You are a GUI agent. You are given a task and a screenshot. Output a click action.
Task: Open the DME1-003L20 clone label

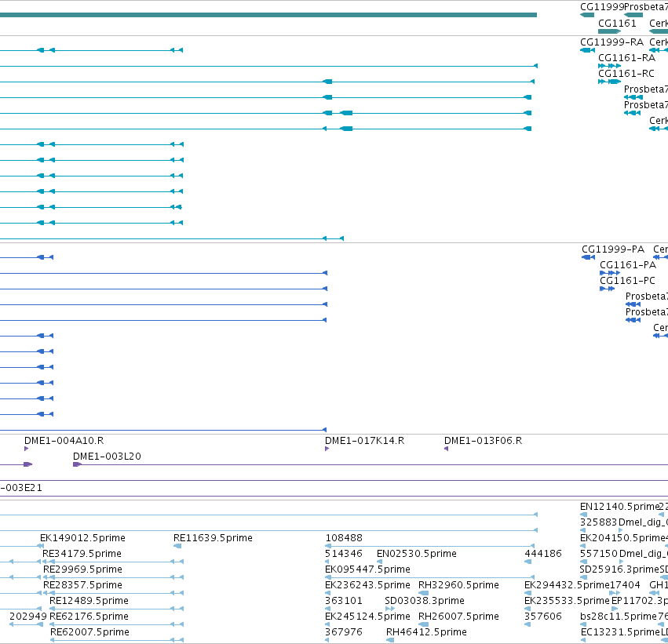click(x=107, y=457)
